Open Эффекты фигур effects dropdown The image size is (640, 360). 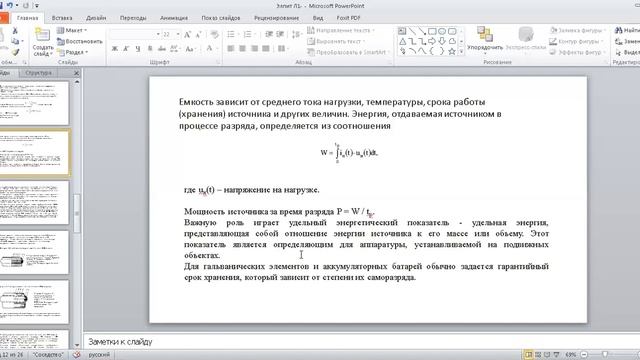[577, 52]
